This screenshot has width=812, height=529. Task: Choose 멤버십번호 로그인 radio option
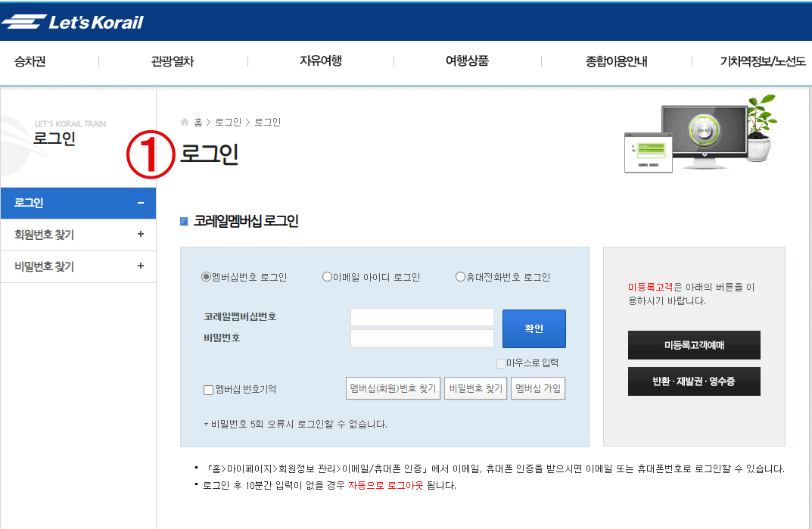(x=206, y=277)
